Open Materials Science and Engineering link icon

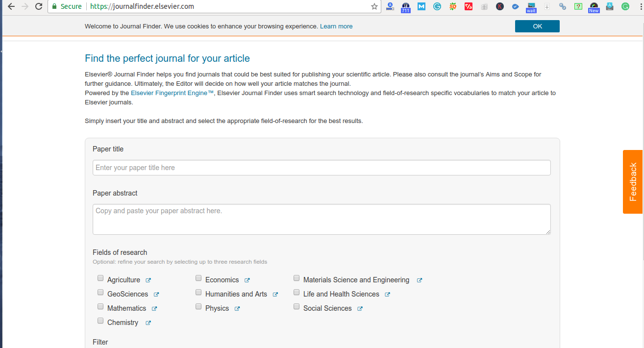pos(420,280)
